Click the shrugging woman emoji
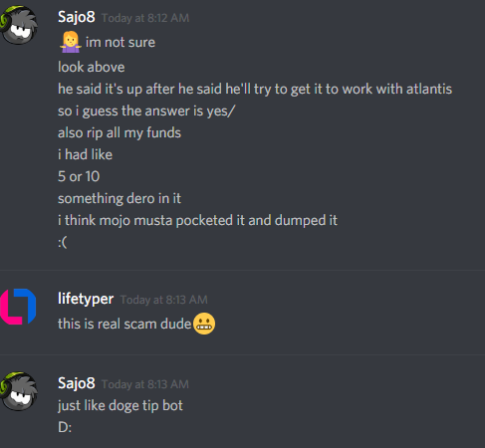The width and height of the screenshot is (485, 448). [70, 42]
